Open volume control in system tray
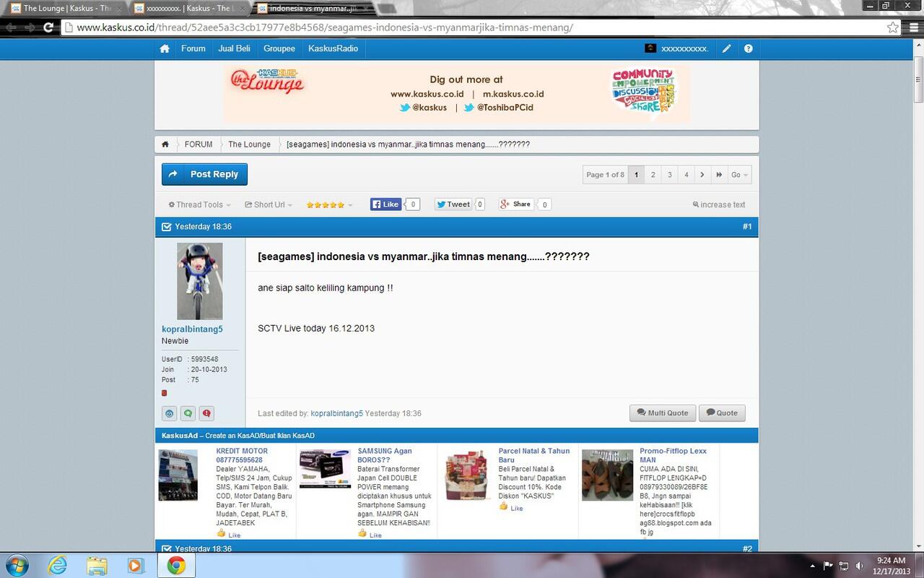Viewport: 924px width, 578px height. pyautogui.click(x=860, y=566)
